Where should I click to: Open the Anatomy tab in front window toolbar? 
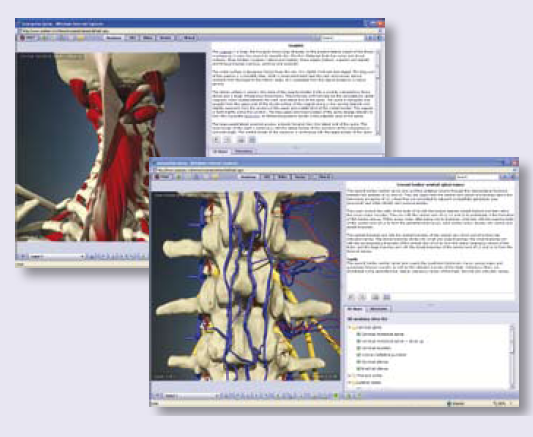pos(248,177)
